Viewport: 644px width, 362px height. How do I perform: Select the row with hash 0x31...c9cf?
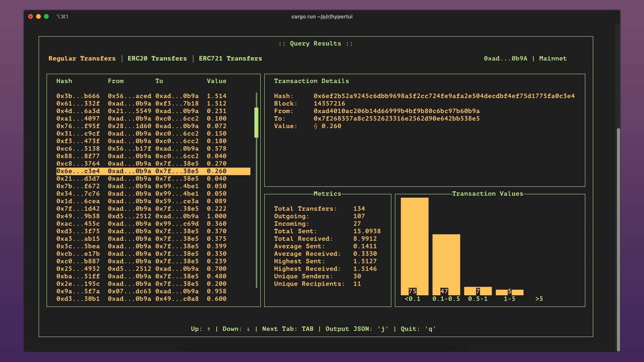[x=153, y=133]
